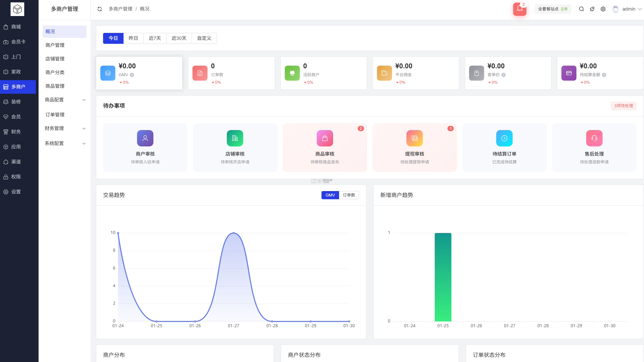Select the 自定义 date range
This screenshot has width=644, height=362.
[204, 38]
